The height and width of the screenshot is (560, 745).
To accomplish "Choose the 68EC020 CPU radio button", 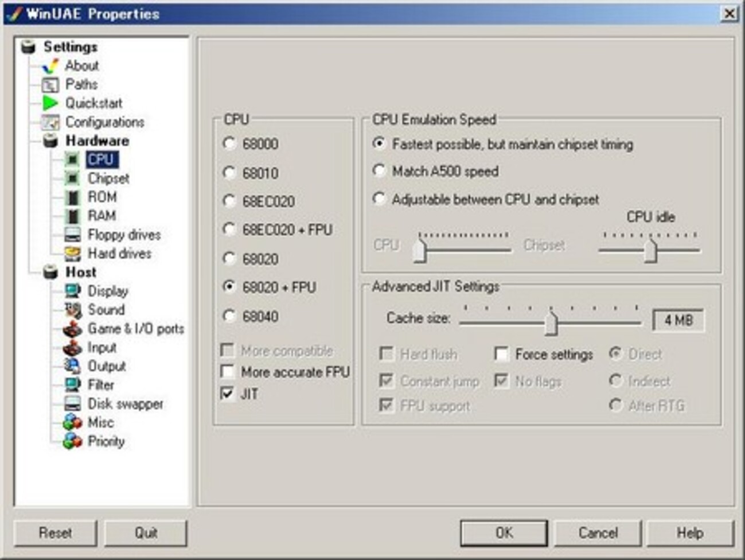I will point(229,201).
